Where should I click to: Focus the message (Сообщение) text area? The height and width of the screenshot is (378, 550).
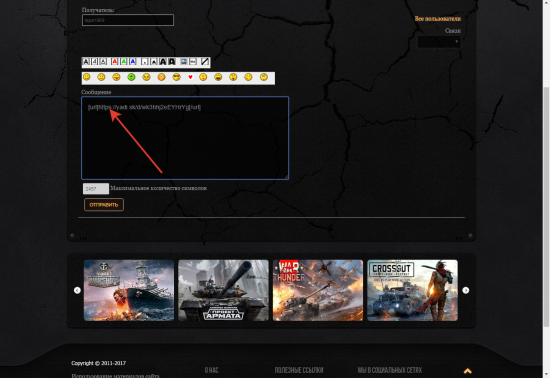point(185,138)
